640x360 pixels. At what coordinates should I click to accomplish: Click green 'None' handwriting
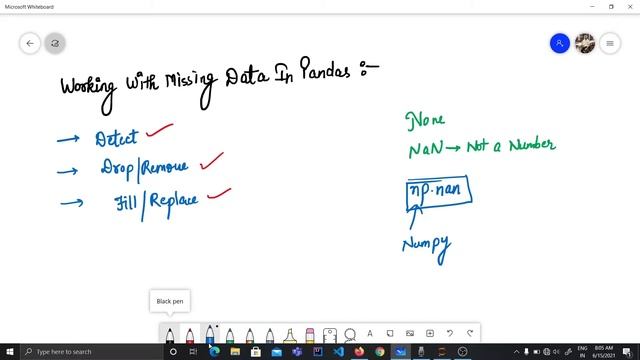point(425,121)
